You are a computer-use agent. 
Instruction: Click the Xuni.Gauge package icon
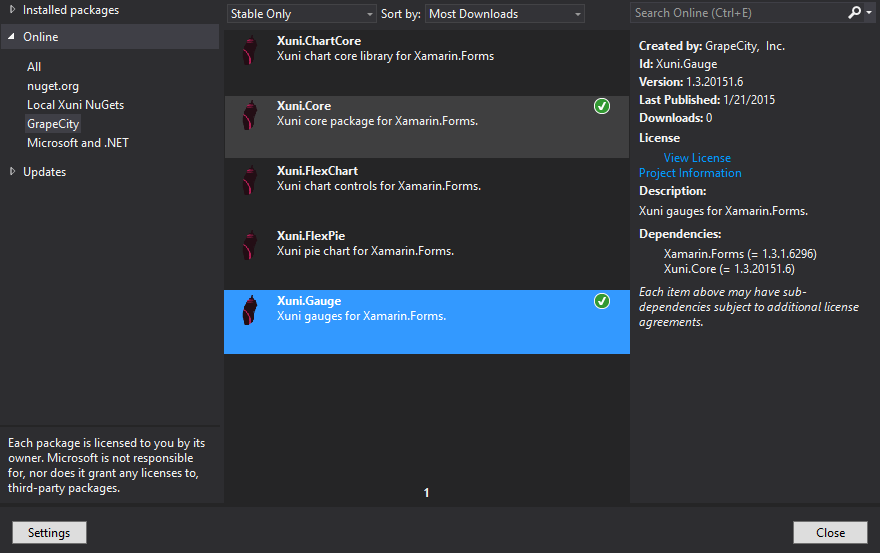click(x=248, y=310)
